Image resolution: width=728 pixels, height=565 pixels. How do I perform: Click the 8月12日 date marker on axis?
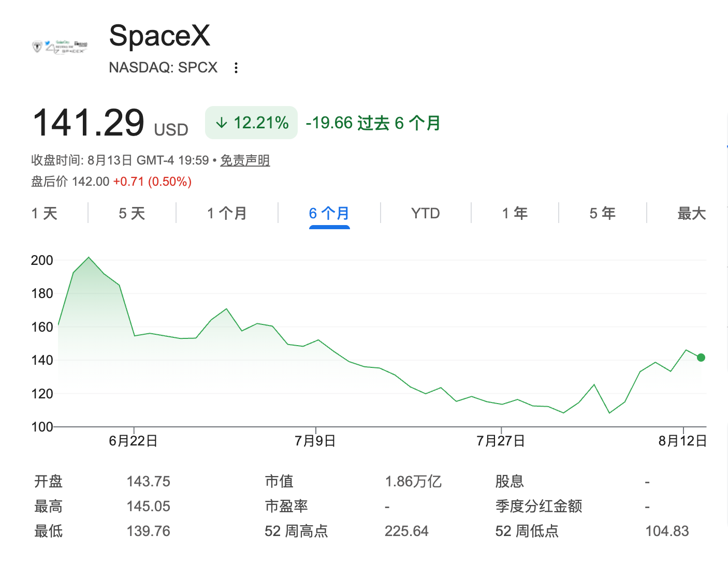682,441
